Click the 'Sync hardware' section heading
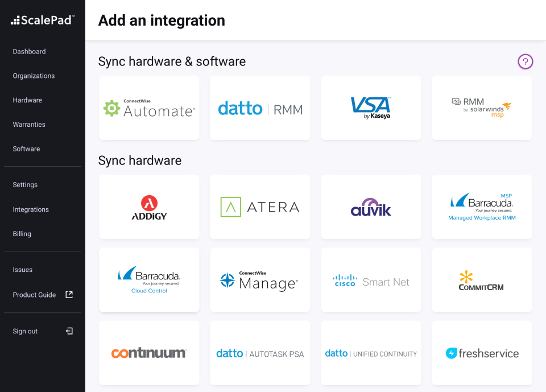This screenshot has width=546, height=392. (x=140, y=160)
